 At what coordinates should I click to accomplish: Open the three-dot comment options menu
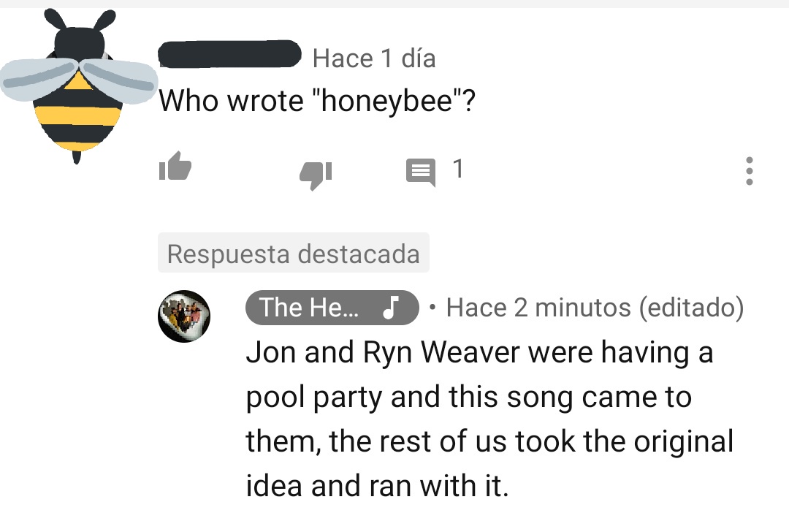click(750, 171)
